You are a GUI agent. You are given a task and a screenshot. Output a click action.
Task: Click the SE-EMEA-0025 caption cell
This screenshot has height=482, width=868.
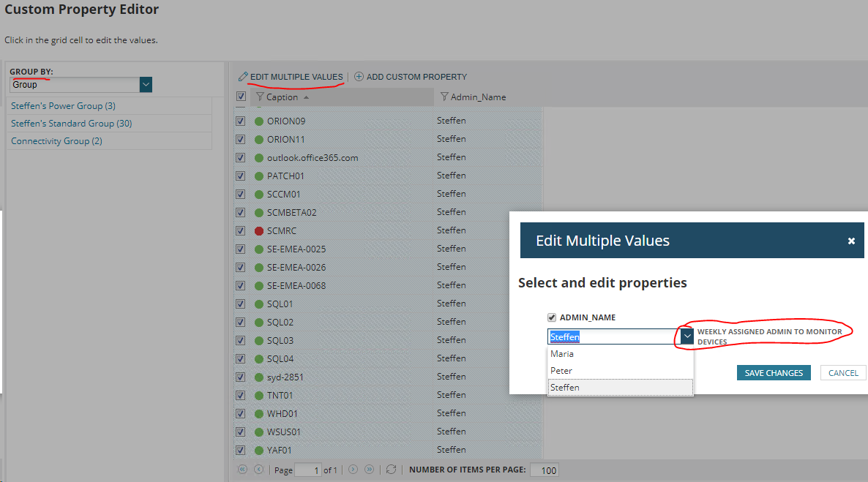(342, 249)
